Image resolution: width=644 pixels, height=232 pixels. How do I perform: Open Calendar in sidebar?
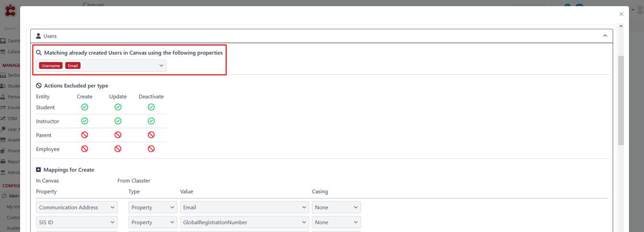click(10, 52)
